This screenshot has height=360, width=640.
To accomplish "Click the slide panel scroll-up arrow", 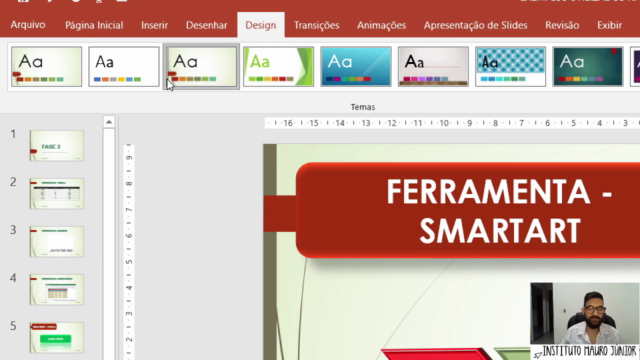I will point(109,122).
